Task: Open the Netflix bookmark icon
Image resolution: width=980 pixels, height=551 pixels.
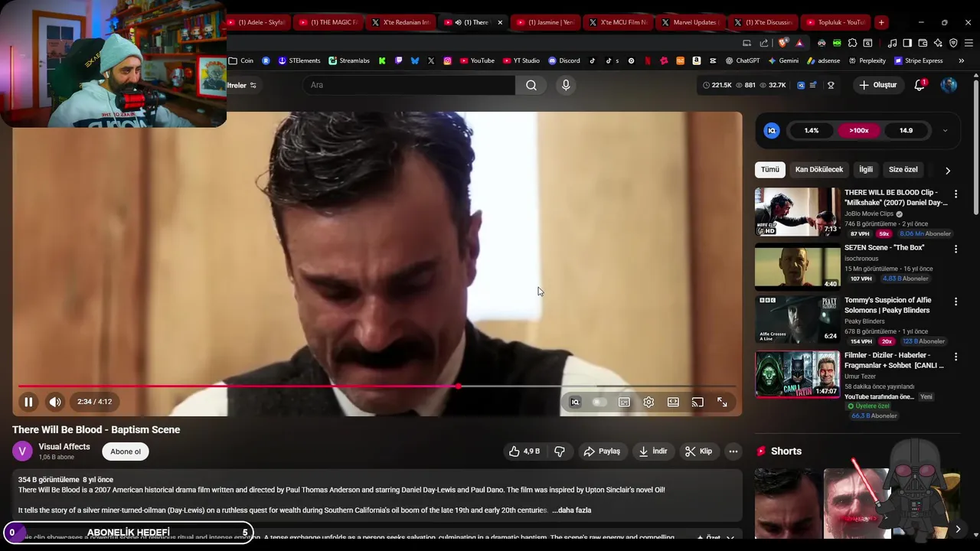Action: 648,60
